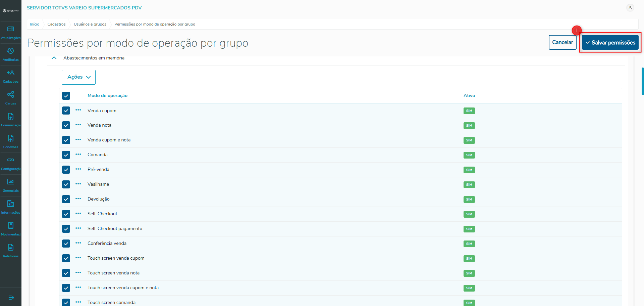Uncheck the Self-Checkout row checkbox
The image size is (644, 306).
click(66, 214)
